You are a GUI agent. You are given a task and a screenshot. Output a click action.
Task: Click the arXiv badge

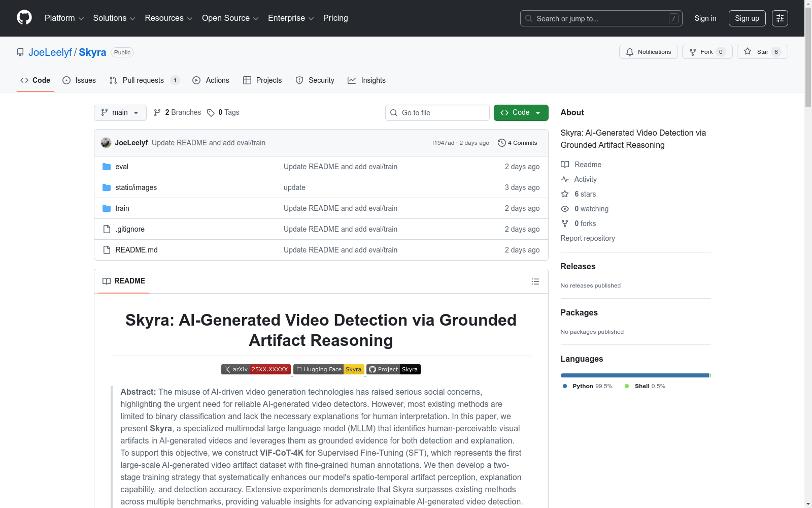pos(256,369)
